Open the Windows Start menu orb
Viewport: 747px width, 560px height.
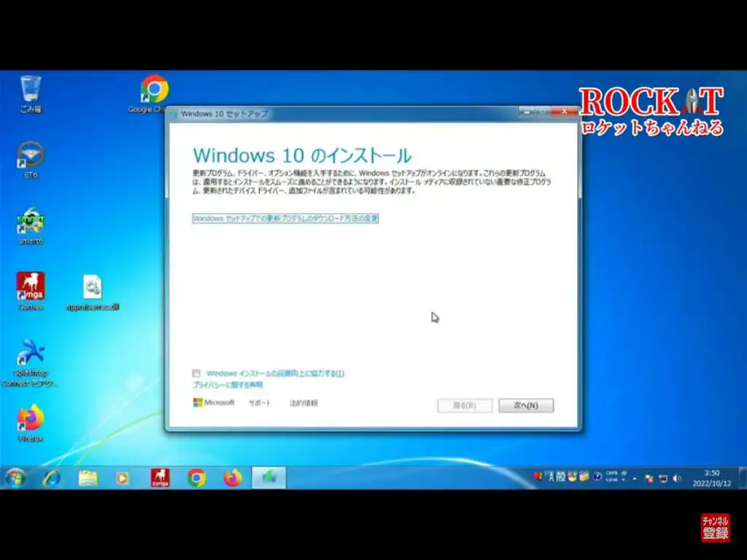[x=15, y=478]
